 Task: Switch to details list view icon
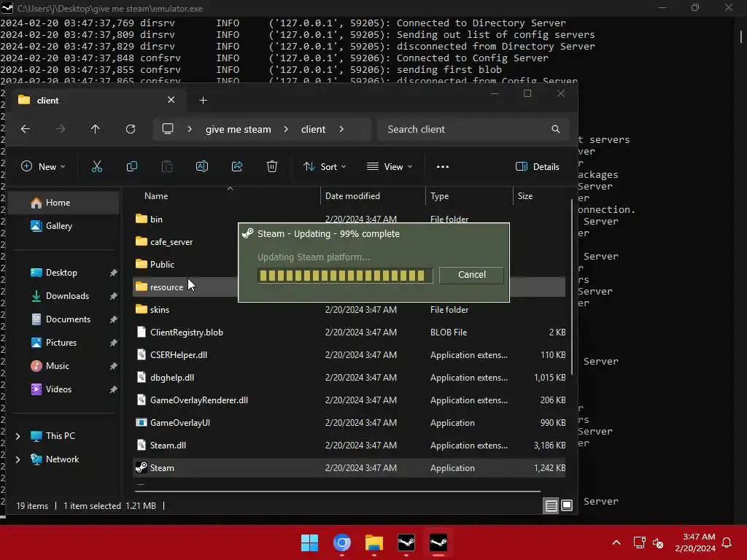[551, 506]
